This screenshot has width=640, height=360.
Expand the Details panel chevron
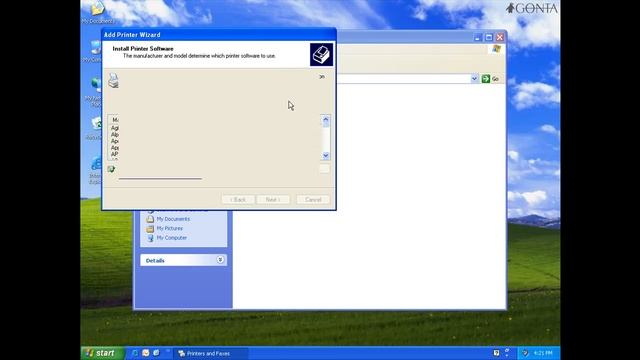coord(220,260)
